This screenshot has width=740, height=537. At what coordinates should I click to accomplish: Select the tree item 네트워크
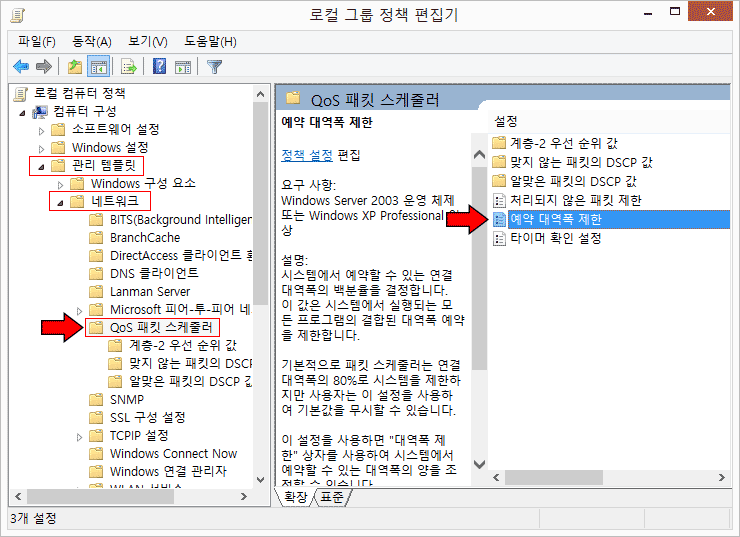pyautogui.click(x=115, y=201)
